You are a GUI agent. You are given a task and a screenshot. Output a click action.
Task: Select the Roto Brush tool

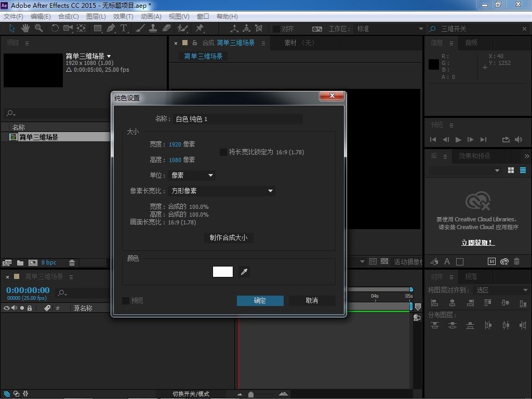click(183, 28)
